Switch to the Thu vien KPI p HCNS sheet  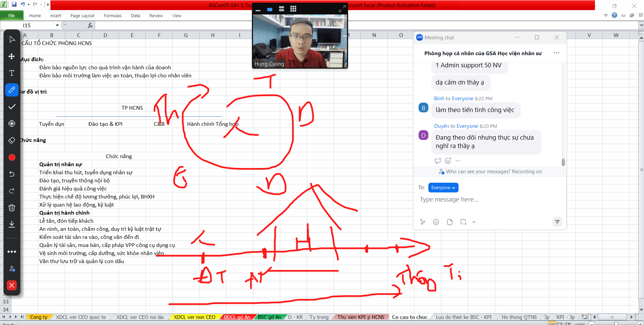click(x=361, y=317)
